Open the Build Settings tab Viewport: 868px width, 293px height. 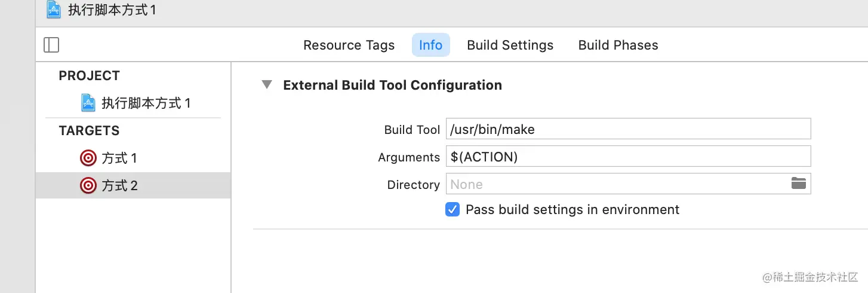[x=510, y=45]
